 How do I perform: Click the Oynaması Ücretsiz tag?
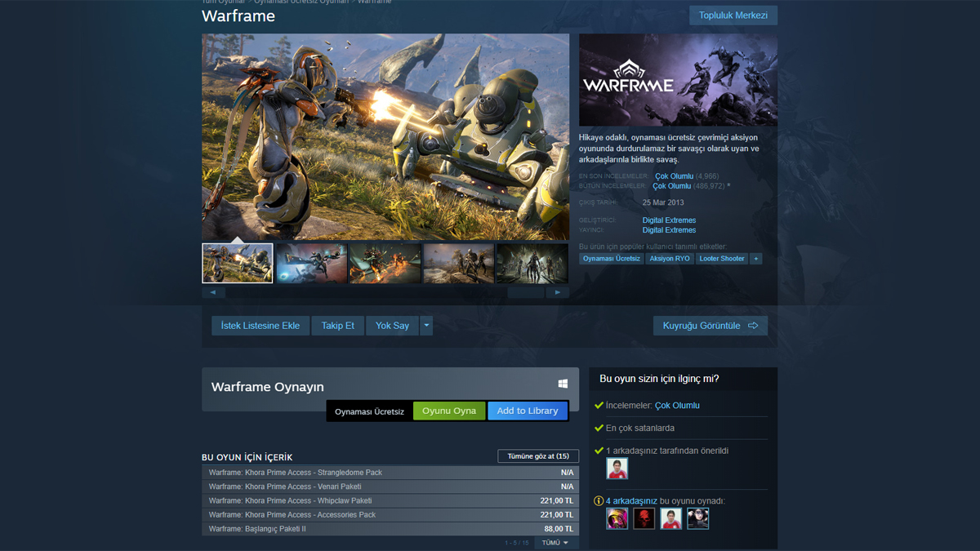tap(612, 259)
